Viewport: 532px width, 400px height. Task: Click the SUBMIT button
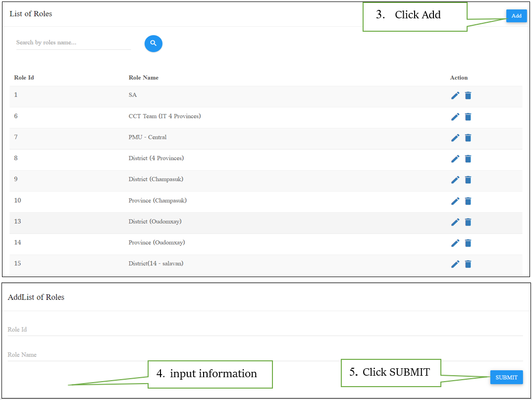506,377
